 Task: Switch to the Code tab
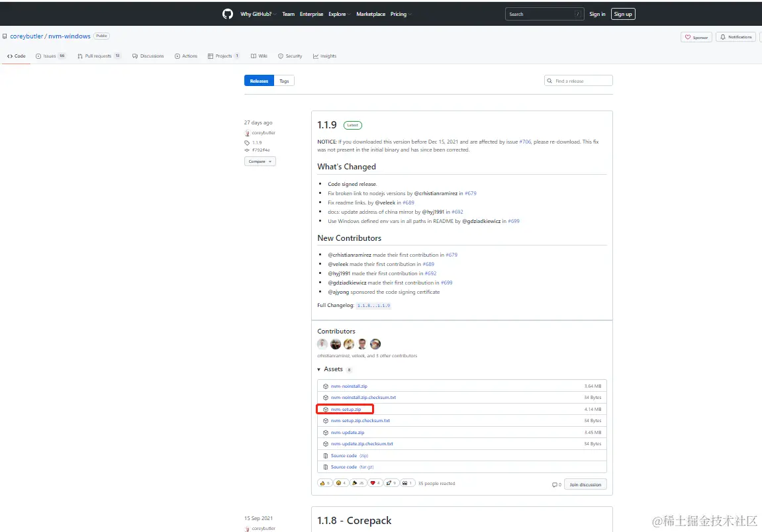pyautogui.click(x=16, y=56)
